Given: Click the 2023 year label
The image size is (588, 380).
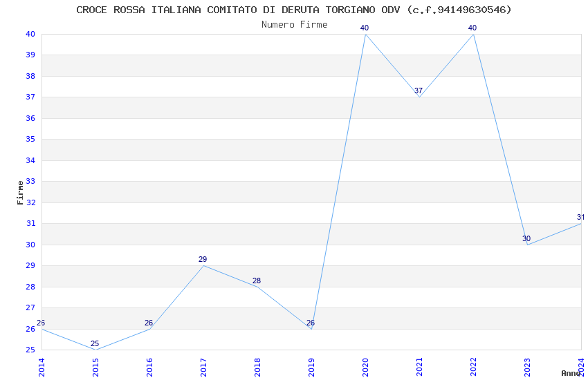Looking at the screenshot, I should pyautogui.click(x=528, y=368).
